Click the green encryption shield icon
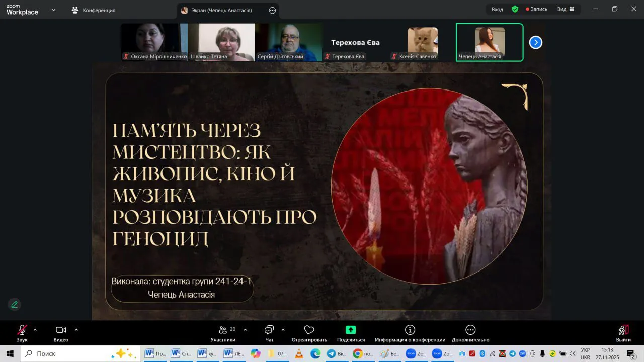The width and height of the screenshot is (644, 362). 515,9
